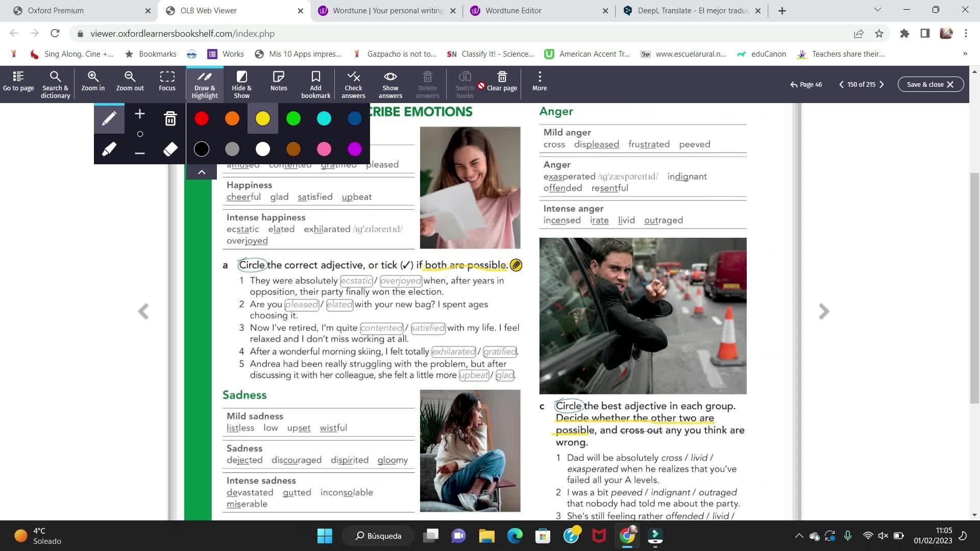Screen dimensions: 980x551
Task: Decrease pen thickness with minus icon
Action: pyautogui.click(x=139, y=153)
